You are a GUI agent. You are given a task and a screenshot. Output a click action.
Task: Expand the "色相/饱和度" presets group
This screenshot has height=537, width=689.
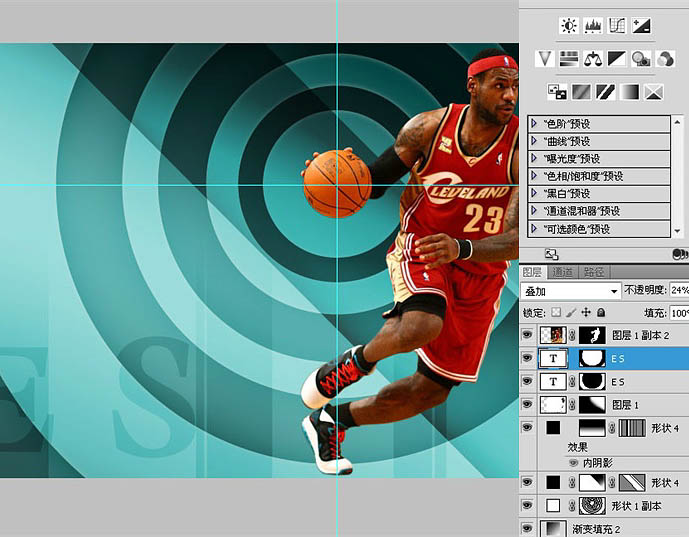(534, 176)
